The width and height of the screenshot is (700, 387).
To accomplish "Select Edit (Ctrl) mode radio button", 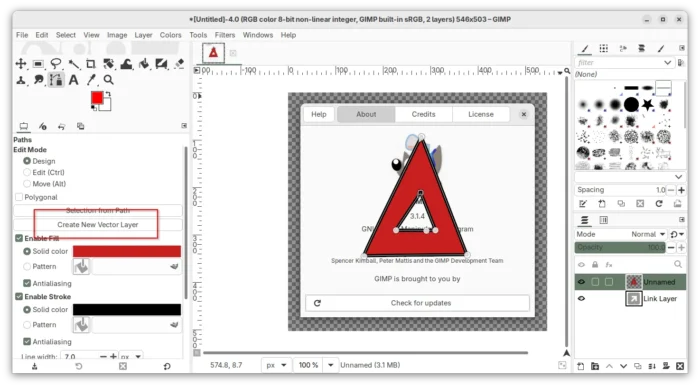I will tap(27, 173).
